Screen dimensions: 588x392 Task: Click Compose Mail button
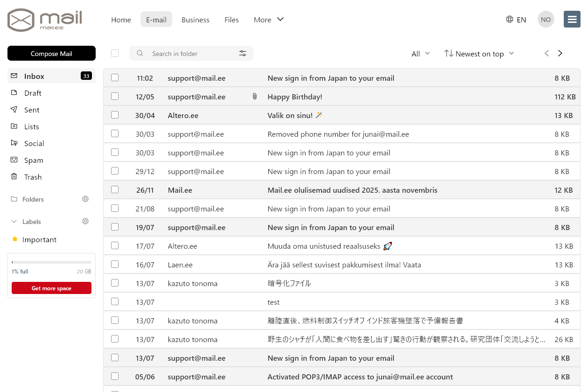click(x=51, y=53)
